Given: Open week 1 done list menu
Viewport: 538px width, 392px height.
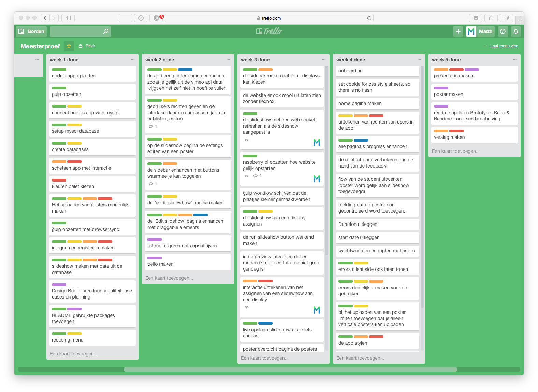Looking at the screenshot, I should (133, 60).
